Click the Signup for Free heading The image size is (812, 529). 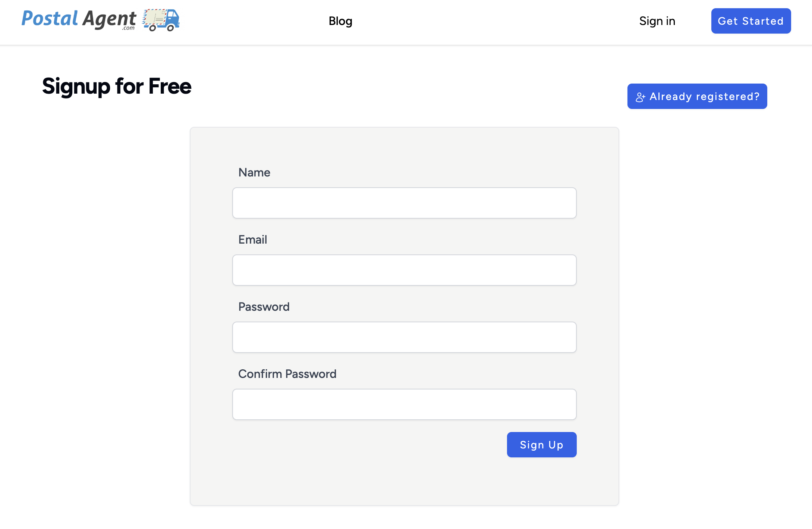116,86
